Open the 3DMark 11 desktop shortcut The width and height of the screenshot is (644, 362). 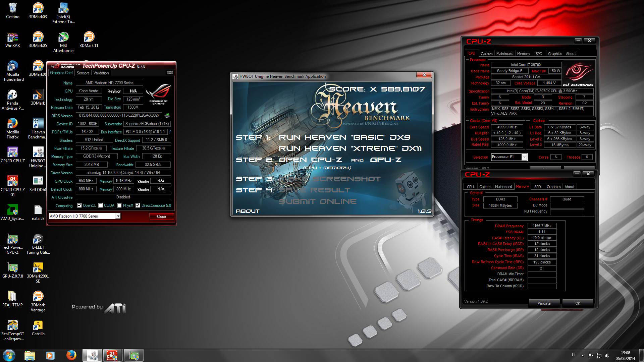pos(89,40)
